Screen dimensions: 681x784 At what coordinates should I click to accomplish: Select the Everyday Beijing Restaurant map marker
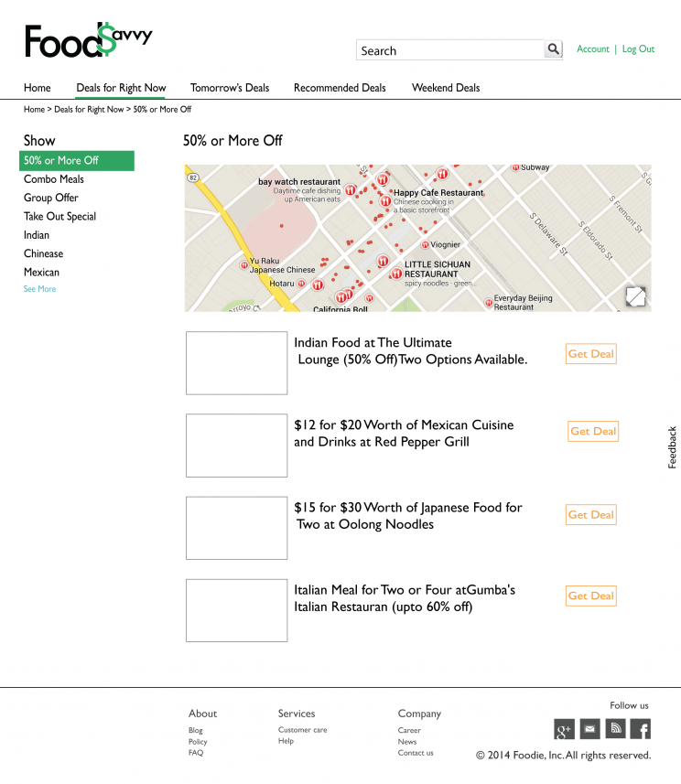point(489,303)
